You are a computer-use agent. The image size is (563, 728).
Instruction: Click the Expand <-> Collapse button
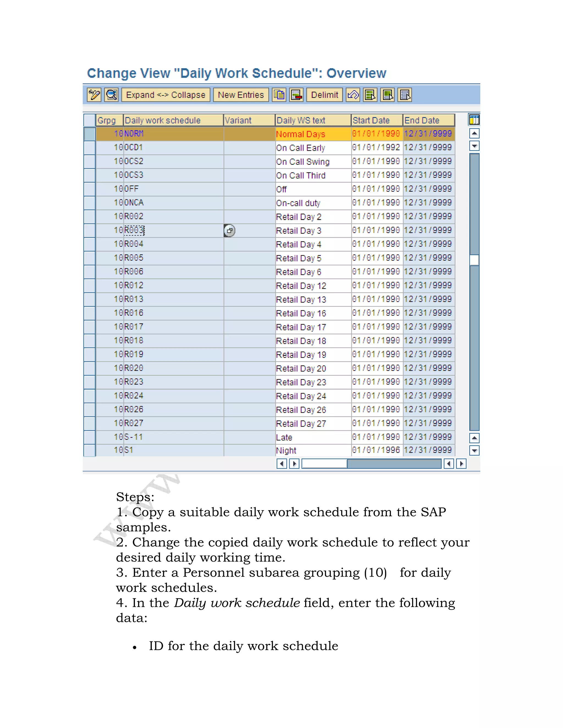tap(166, 95)
